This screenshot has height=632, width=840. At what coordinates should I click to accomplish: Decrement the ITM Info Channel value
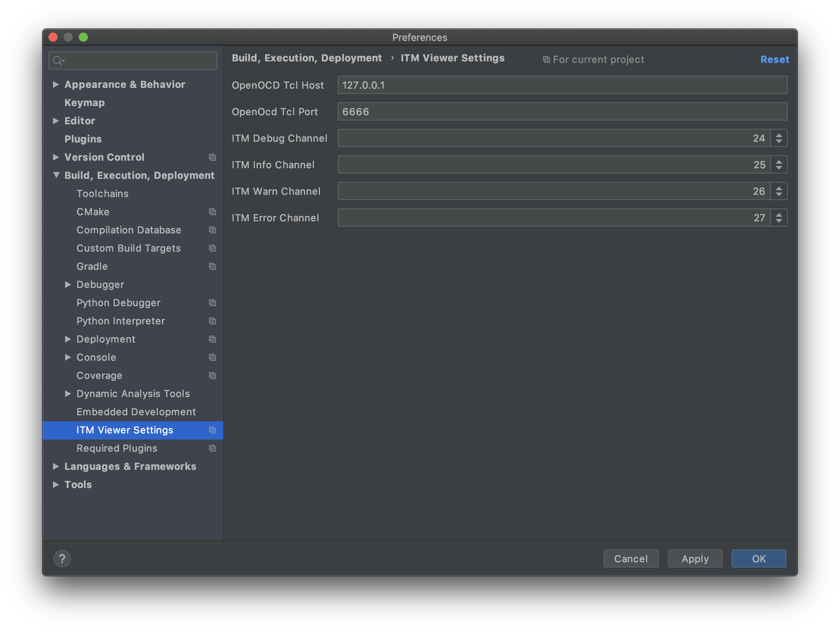[779, 168]
